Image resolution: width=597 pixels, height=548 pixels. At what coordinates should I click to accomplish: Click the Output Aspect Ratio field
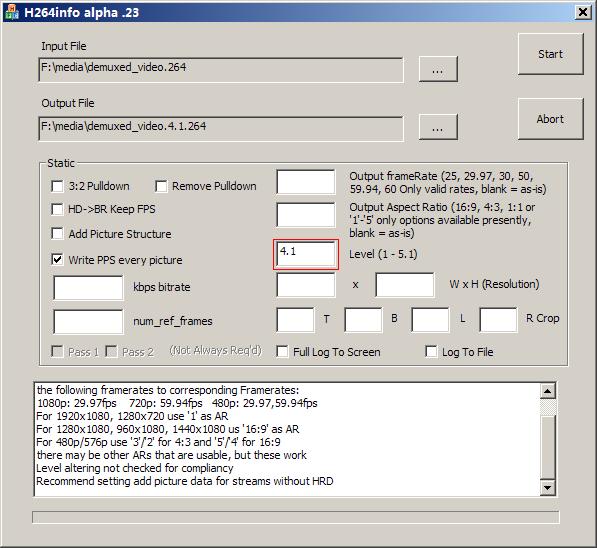coord(306,214)
